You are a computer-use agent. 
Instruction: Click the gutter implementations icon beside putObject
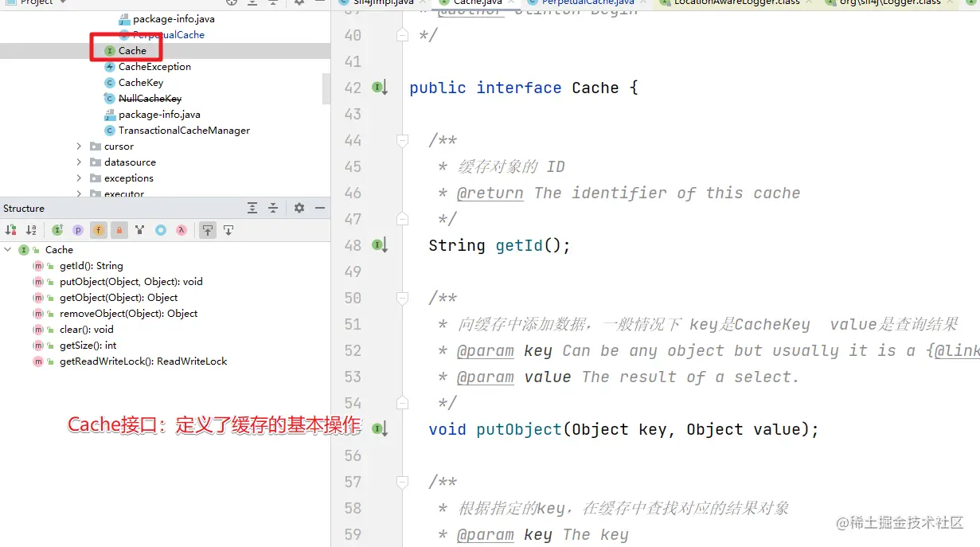pos(380,429)
